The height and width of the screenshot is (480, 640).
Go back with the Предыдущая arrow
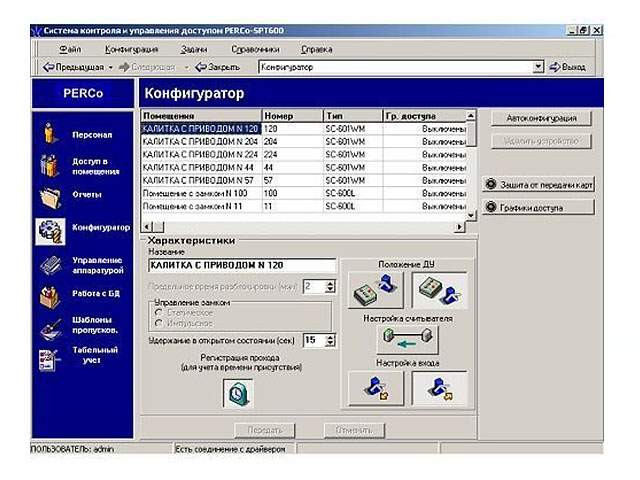click(73, 67)
